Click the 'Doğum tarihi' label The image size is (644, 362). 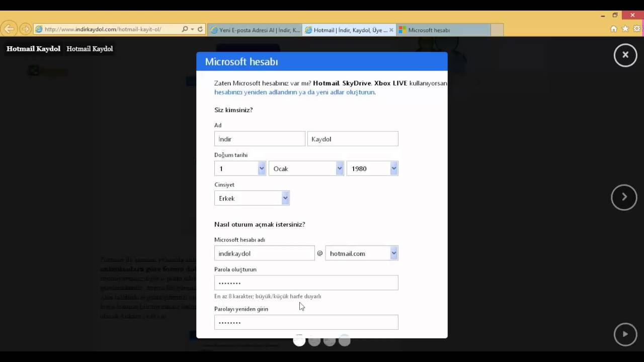click(231, 155)
